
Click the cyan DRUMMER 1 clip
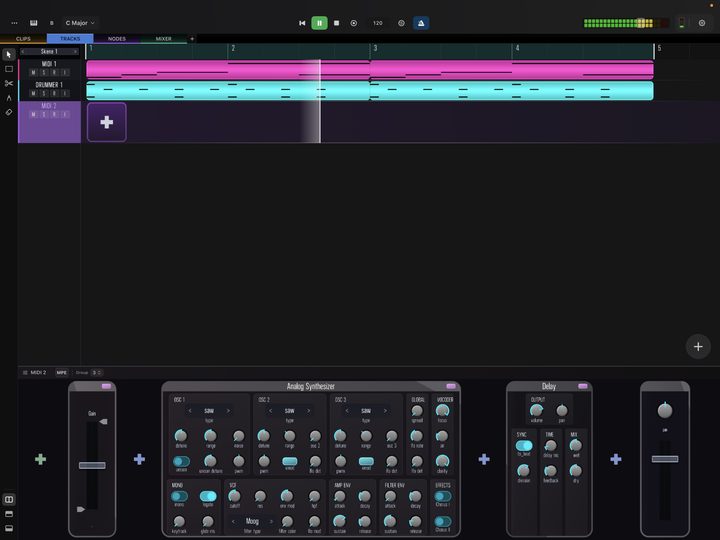pos(370,90)
